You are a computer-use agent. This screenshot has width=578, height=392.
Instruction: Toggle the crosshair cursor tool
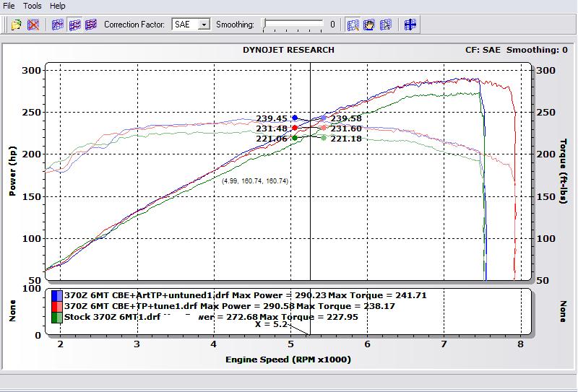[x=410, y=25]
